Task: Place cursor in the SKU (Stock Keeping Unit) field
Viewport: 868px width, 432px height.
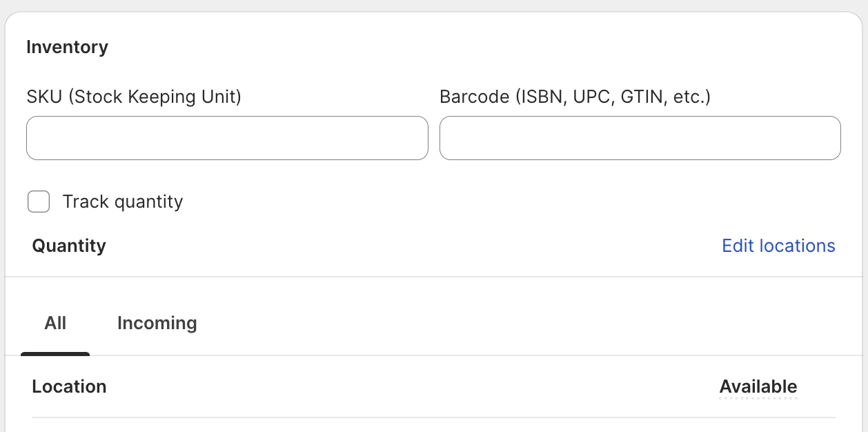Action: tap(227, 138)
